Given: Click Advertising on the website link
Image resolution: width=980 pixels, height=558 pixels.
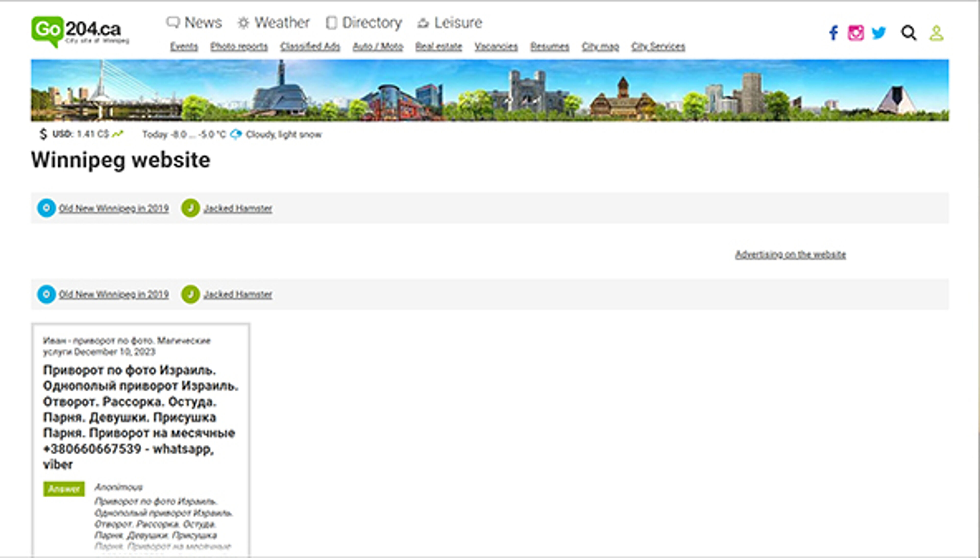Looking at the screenshot, I should click(790, 254).
